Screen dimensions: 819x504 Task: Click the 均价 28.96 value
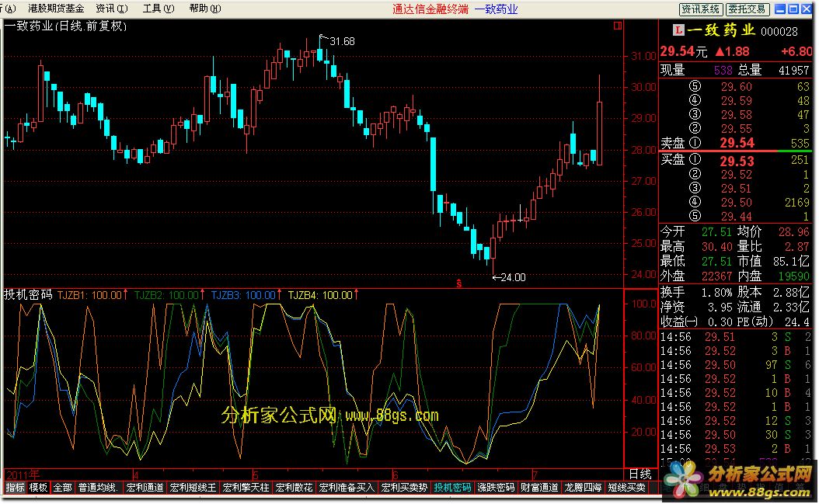[794, 232]
